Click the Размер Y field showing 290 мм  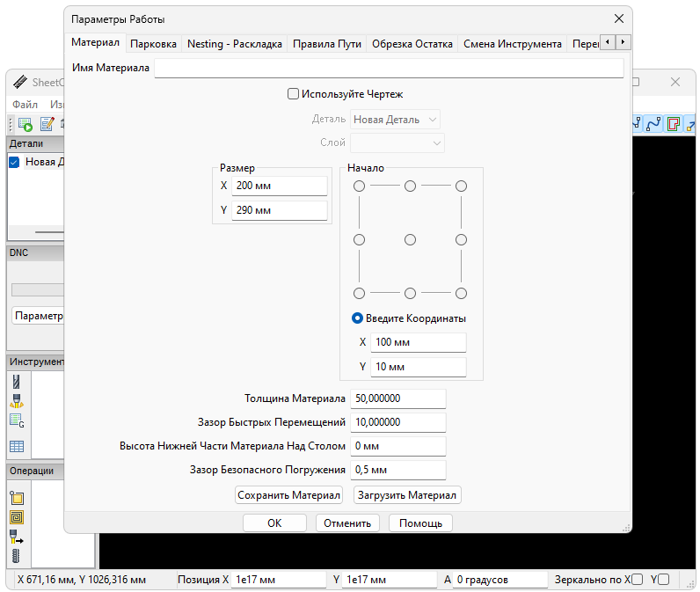[x=280, y=210]
